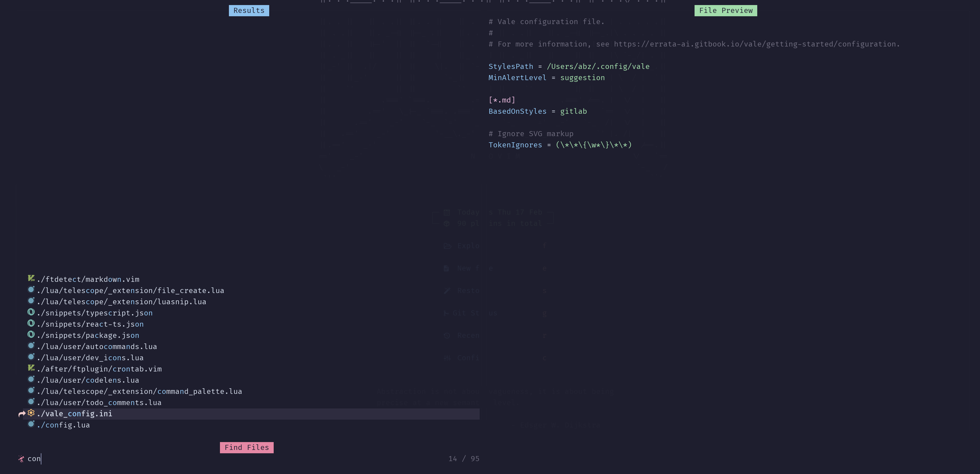Click the Find Files title label
This screenshot has height=474, width=980.
[247, 447]
